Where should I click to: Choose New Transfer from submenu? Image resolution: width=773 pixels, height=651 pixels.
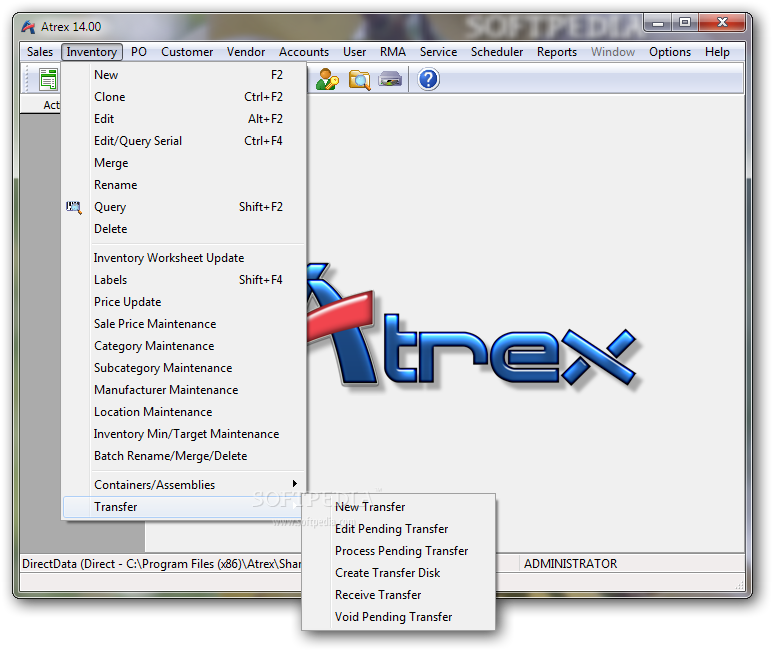tap(398, 507)
